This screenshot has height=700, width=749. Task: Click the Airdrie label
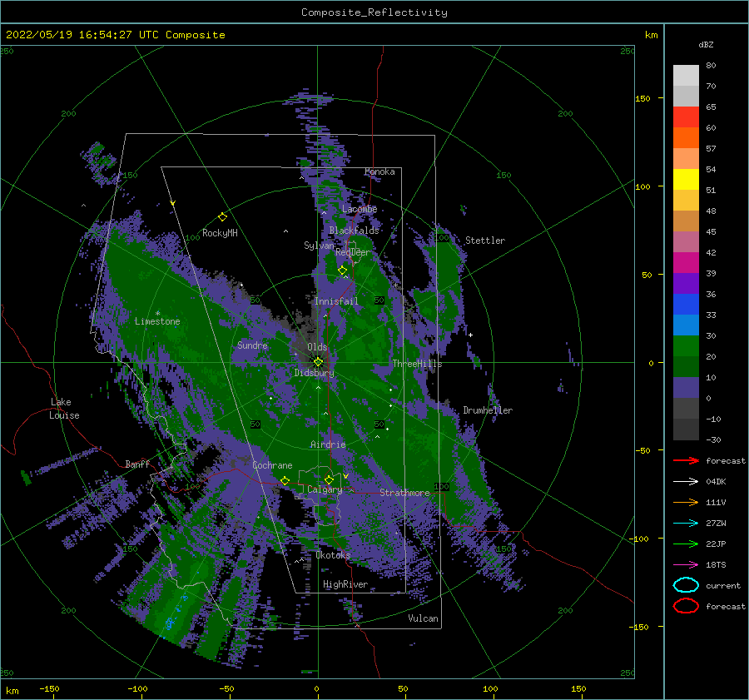[328, 444]
